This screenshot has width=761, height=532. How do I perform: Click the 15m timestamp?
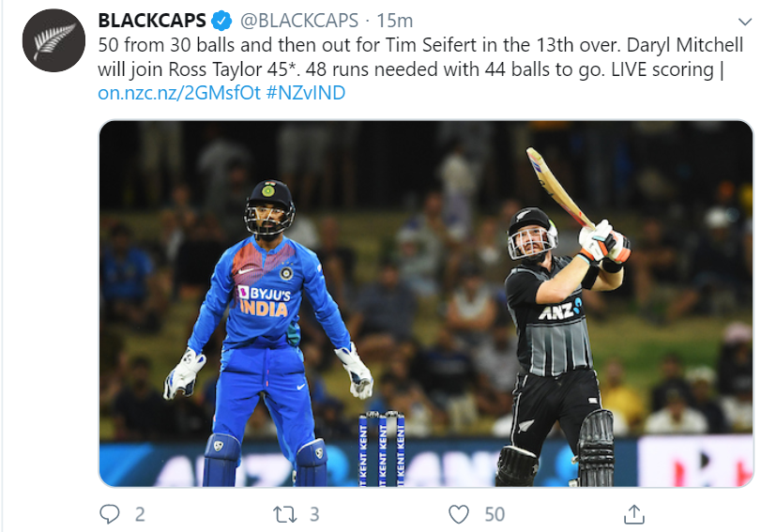394,21
